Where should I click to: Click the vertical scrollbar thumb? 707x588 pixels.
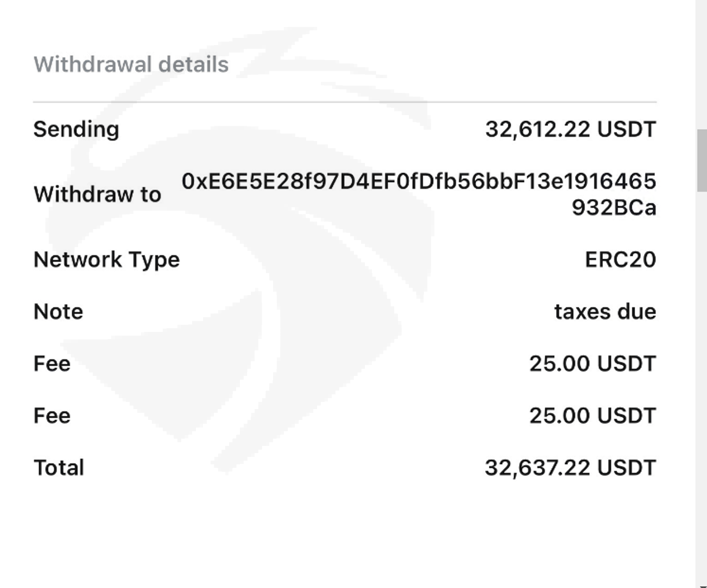(x=701, y=160)
